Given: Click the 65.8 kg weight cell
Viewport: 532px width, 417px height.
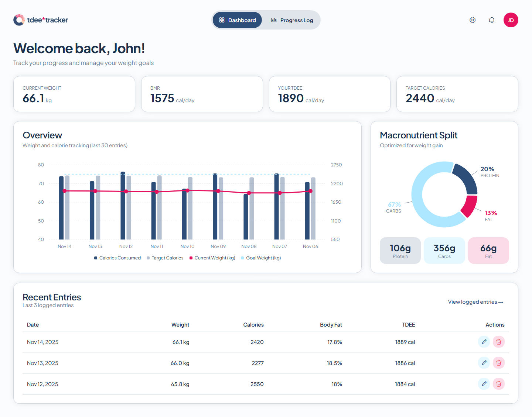Looking at the screenshot, I should tap(180, 384).
